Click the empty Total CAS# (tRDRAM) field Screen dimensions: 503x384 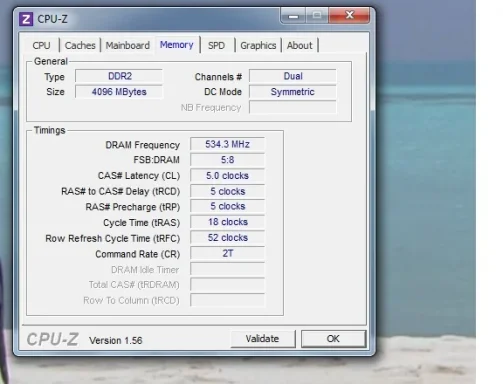tap(227, 285)
